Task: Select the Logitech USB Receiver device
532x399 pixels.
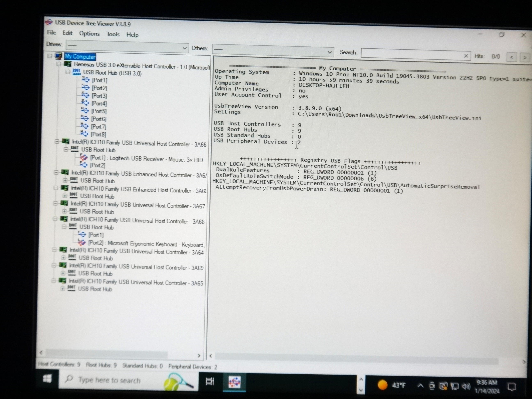Action: (147, 159)
